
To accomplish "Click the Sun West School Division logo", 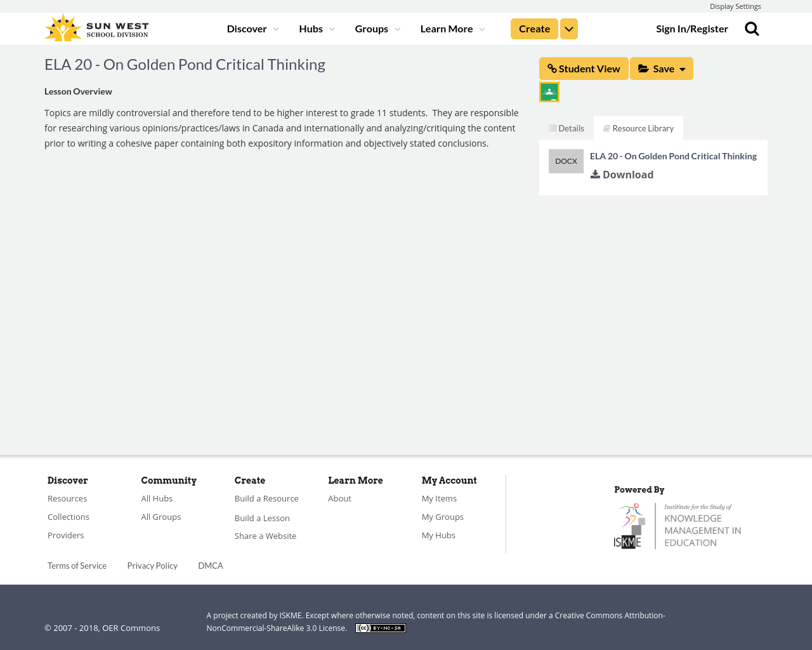I will pyautogui.click(x=96, y=29).
